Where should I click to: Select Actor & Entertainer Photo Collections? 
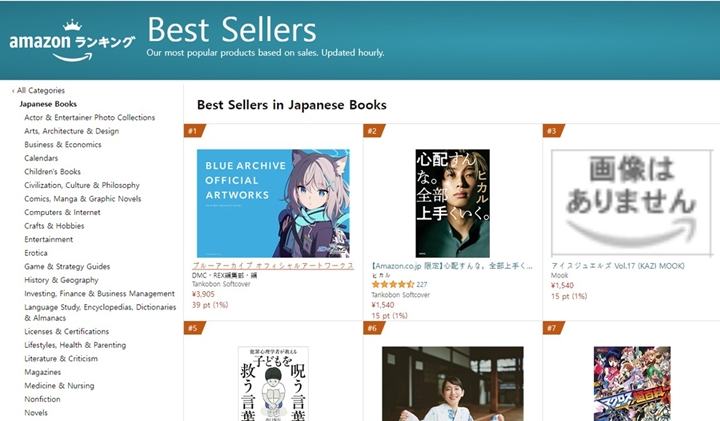(x=90, y=118)
